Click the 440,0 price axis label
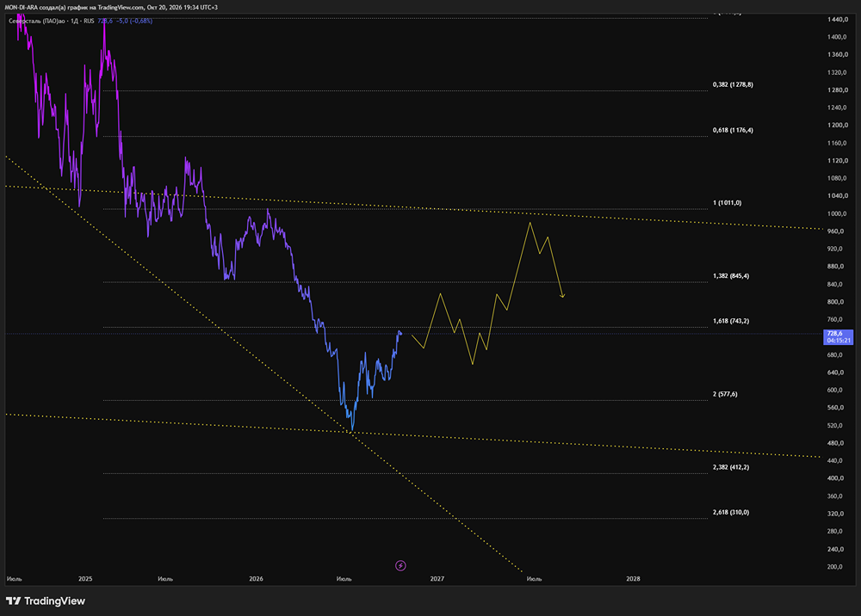861x616 pixels. coord(835,461)
